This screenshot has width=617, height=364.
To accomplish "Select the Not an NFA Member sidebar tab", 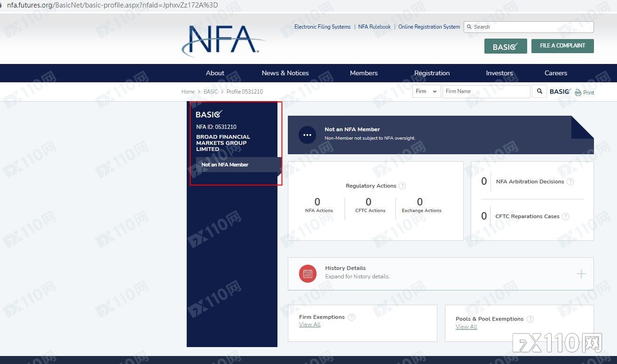I will pos(238,165).
